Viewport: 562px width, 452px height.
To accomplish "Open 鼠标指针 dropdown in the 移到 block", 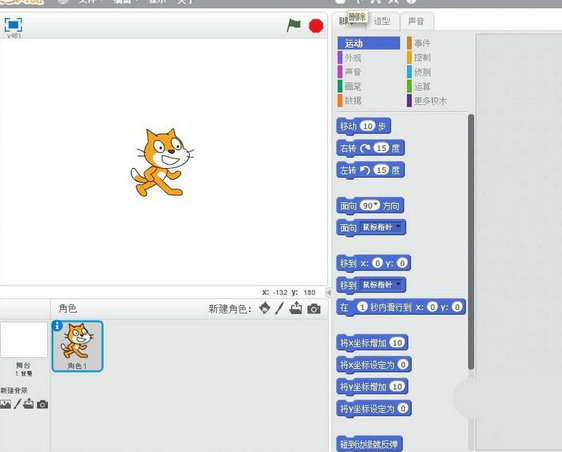I will [399, 284].
